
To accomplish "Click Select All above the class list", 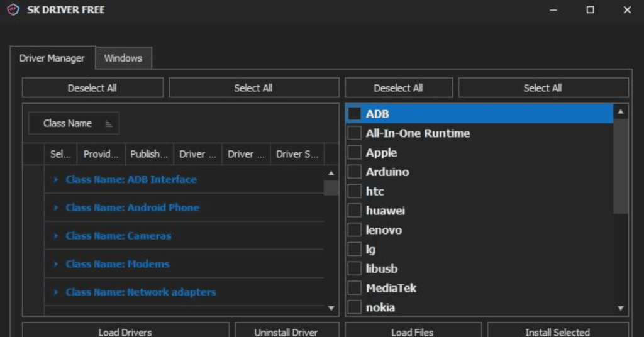I will 254,88.
